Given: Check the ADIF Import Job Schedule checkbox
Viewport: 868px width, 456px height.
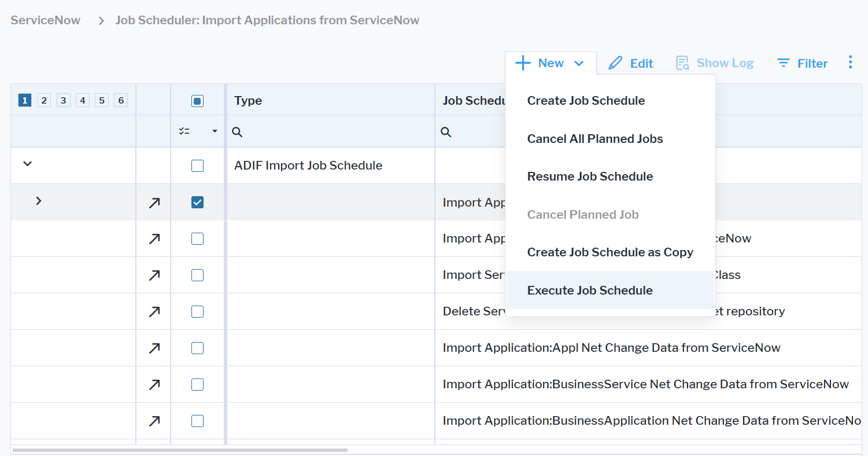Looking at the screenshot, I should (197, 166).
